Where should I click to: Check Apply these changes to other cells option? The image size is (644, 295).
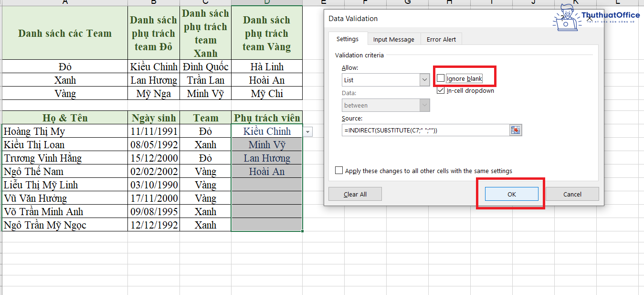coord(339,170)
